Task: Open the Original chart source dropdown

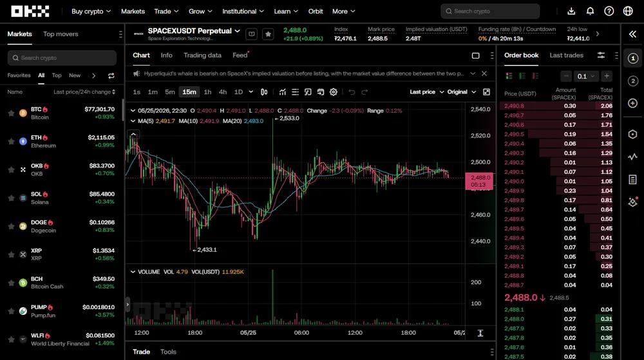Action: coord(462,92)
